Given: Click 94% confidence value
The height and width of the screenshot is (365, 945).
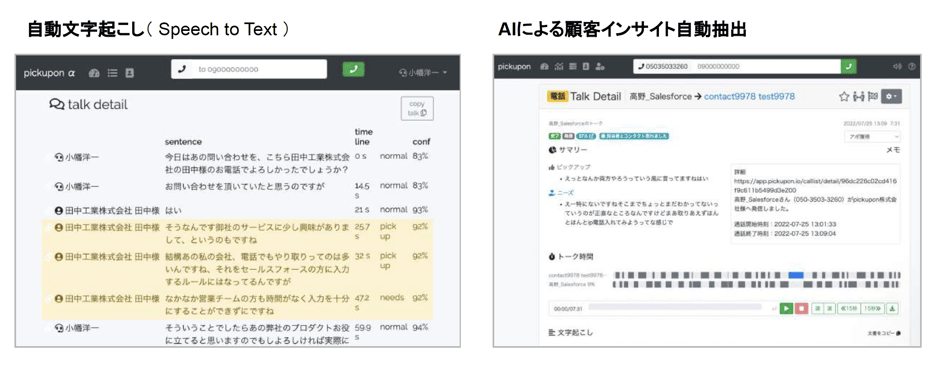Looking at the screenshot, I should click(x=421, y=327).
